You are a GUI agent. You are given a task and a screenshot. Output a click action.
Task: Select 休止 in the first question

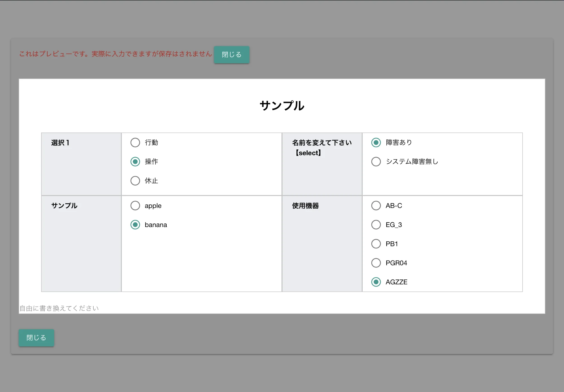pyautogui.click(x=135, y=181)
